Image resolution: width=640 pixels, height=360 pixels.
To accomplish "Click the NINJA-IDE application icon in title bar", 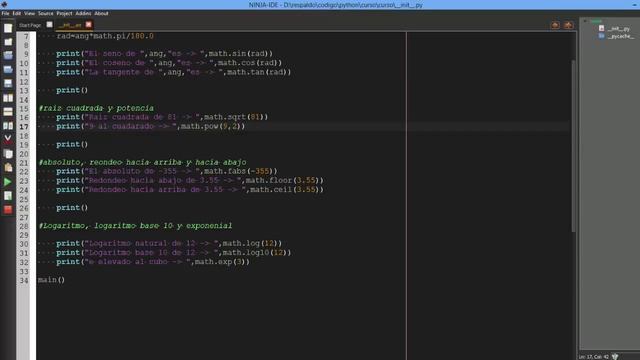I will (x=4, y=4).
